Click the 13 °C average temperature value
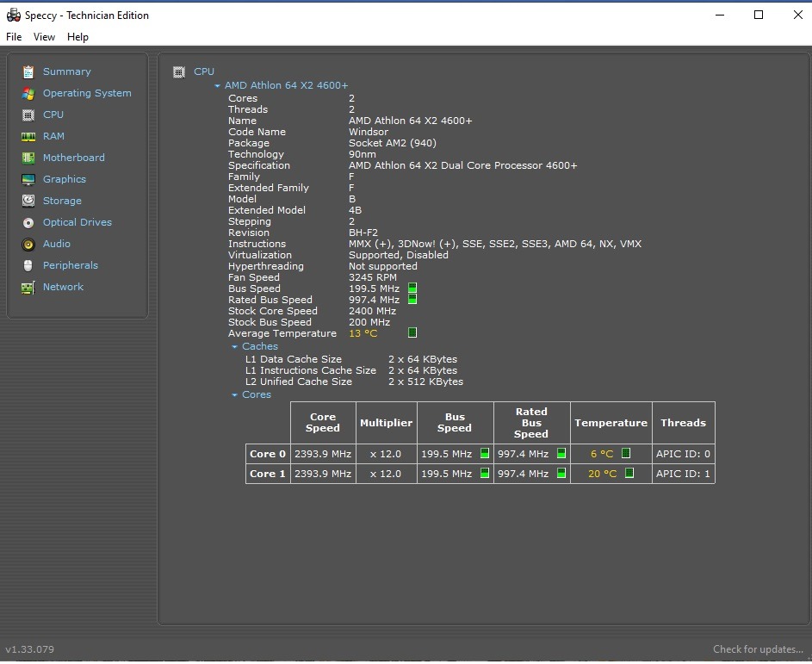The height and width of the screenshot is (664, 812). [x=363, y=333]
